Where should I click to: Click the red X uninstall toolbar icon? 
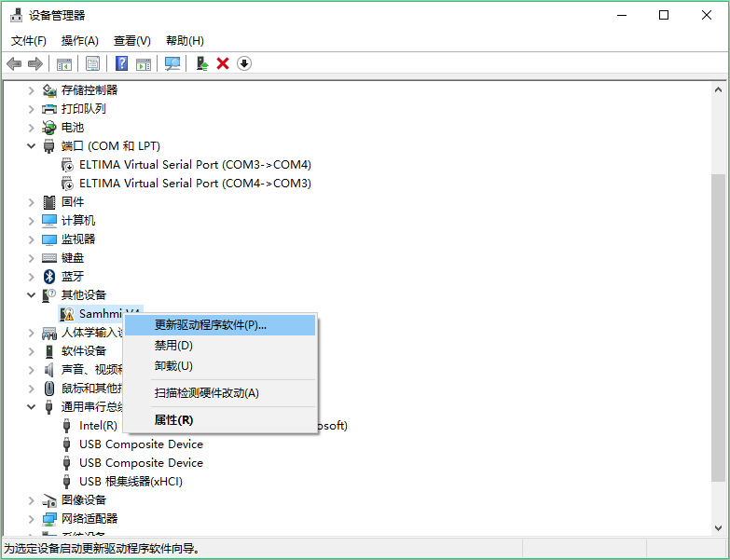coord(223,63)
